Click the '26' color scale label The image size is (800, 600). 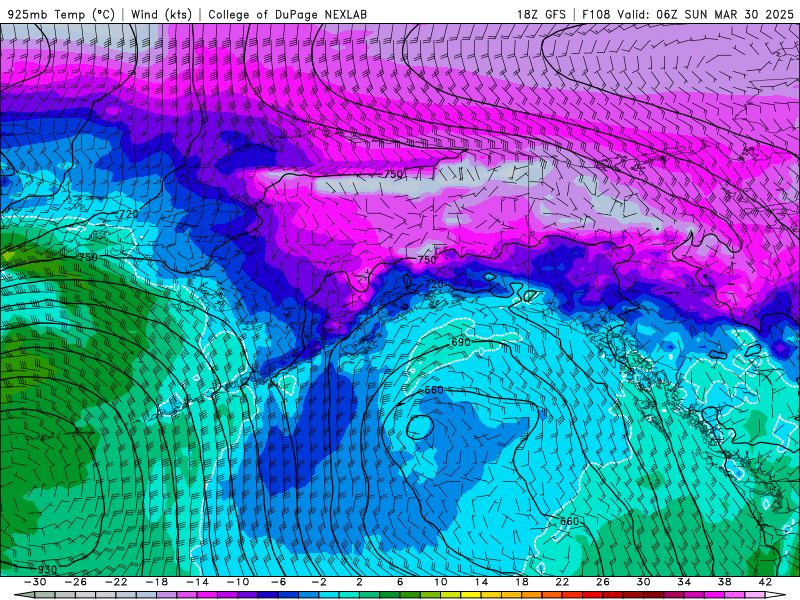[x=603, y=582]
